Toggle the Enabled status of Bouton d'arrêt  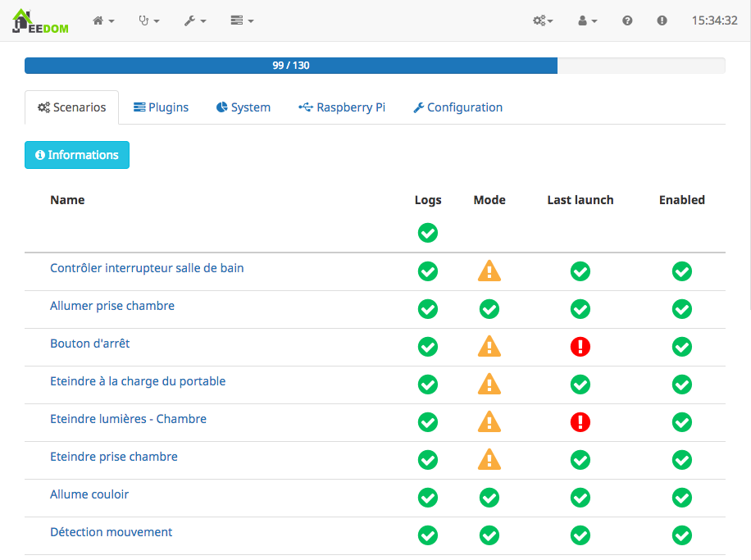coord(681,347)
